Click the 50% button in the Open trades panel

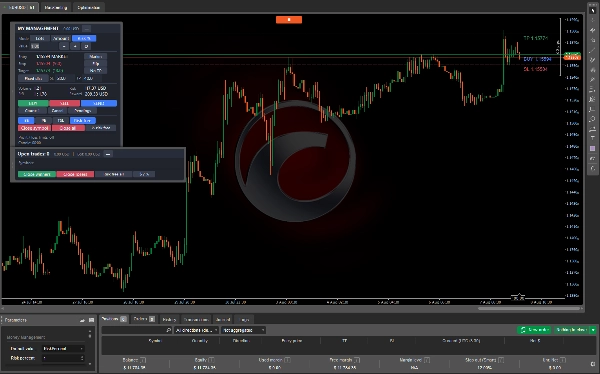144,174
